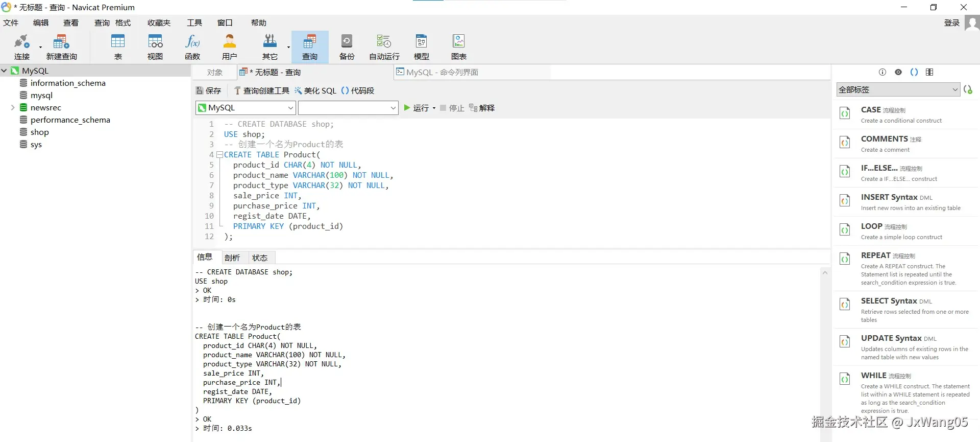This screenshot has width=980, height=442.
Task: Click the 解释 explain button
Action: point(482,108)
